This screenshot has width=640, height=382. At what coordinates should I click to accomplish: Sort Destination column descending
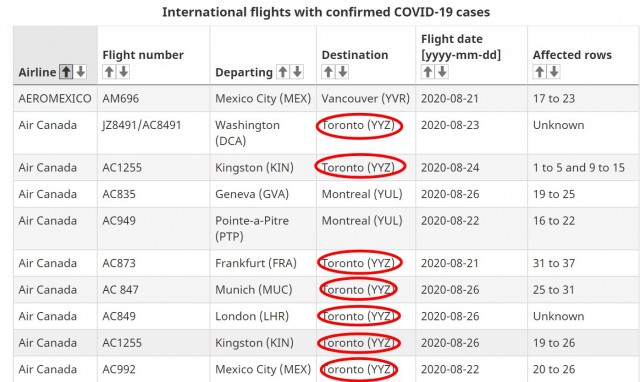342,72
